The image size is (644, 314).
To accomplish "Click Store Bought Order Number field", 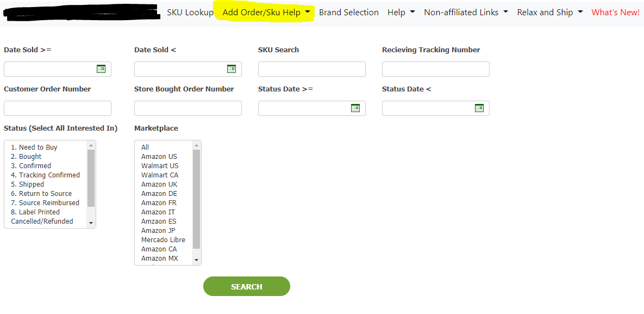I will pos(187,108).
